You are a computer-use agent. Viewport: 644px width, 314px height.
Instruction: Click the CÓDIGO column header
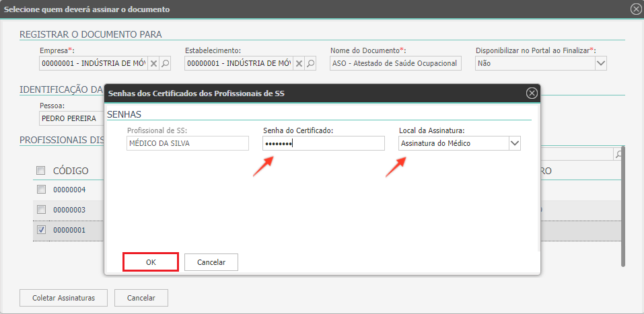(71, 171)
